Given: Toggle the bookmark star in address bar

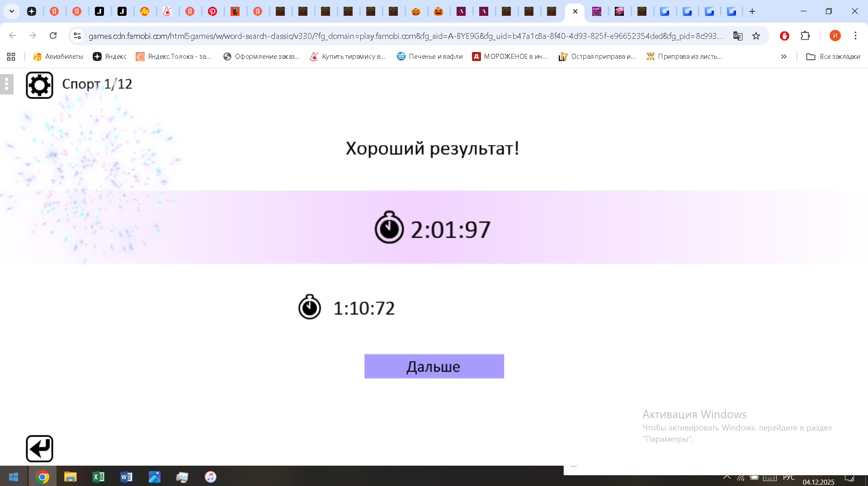Looking at the screenshot, I should (756, 36).
